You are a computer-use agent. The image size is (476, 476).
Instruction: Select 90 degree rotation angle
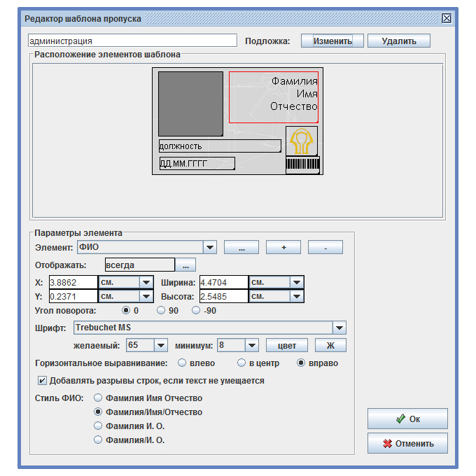(x=161, y=310)
